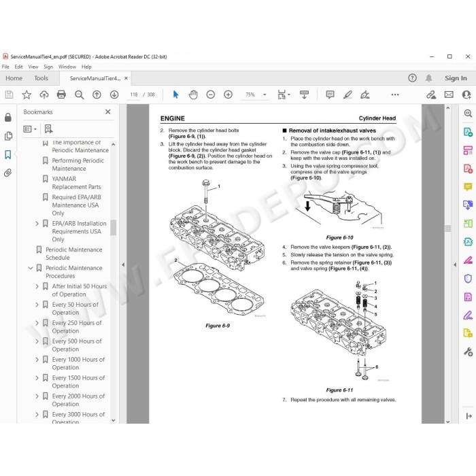Open the File menu

point(5,67)
